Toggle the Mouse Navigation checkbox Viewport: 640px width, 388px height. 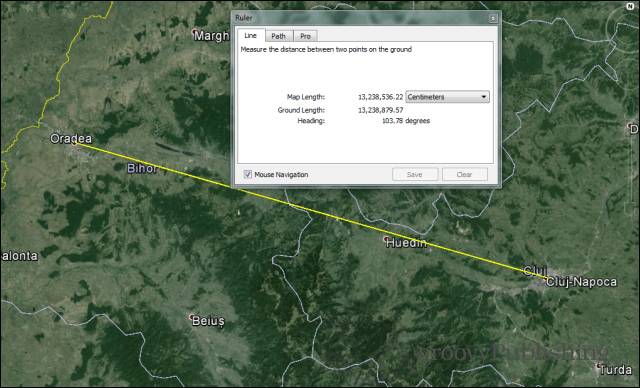point(247,175)
